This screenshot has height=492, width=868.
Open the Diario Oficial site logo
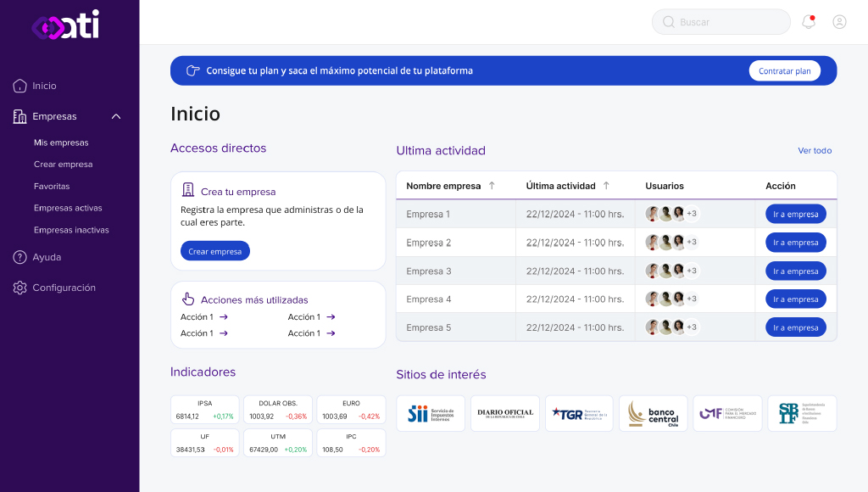tap(504, 413)
